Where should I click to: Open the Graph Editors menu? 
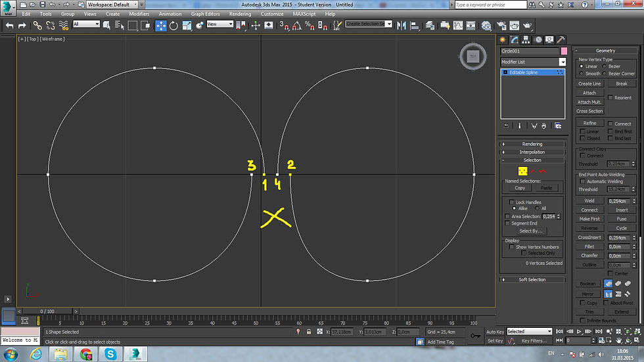click(x=205, y=14)
